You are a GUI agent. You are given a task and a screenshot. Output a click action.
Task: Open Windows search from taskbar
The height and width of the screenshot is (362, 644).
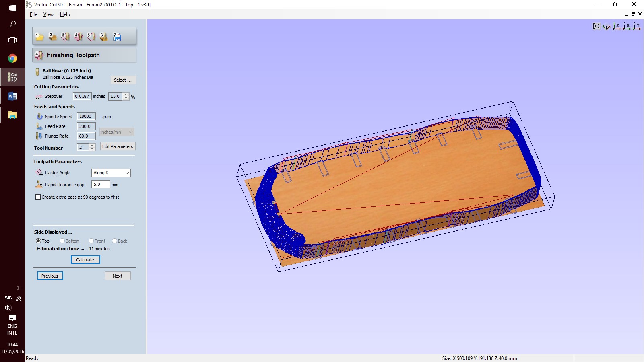tap(12, 24)
